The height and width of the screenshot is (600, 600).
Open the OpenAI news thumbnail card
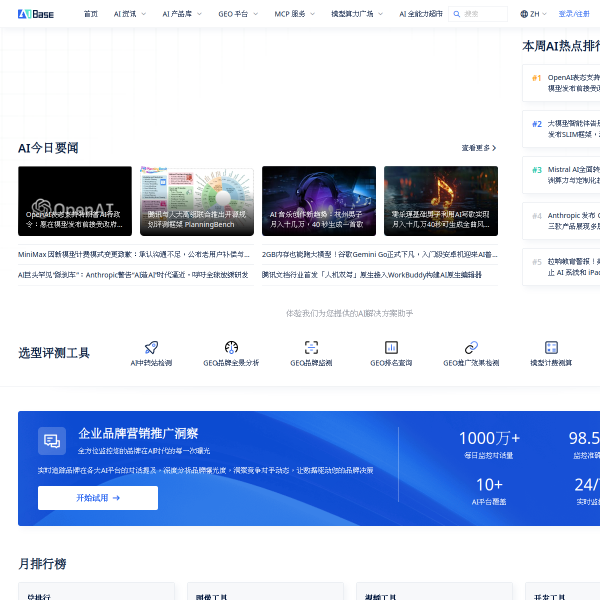coord(75,201)
